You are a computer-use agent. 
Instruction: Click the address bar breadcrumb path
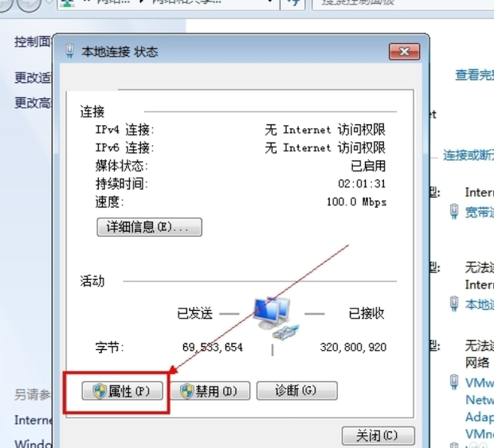tap(168, 4)
